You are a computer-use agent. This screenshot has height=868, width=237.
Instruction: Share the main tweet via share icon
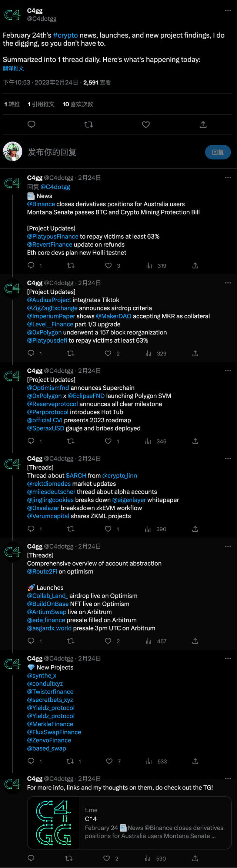203,124
